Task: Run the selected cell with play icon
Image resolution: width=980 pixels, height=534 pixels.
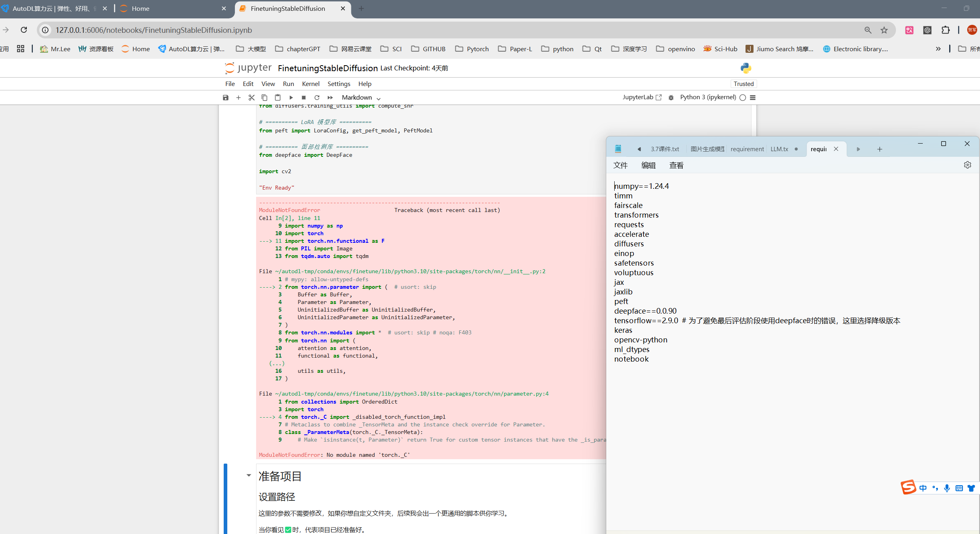Action: coord(291,98)
